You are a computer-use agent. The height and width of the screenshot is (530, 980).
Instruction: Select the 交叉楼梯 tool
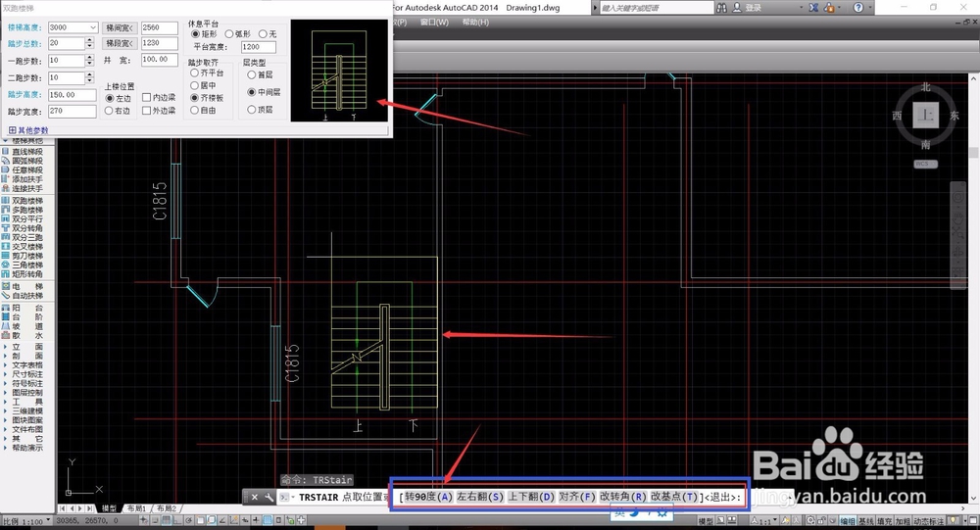click(23, 246)
